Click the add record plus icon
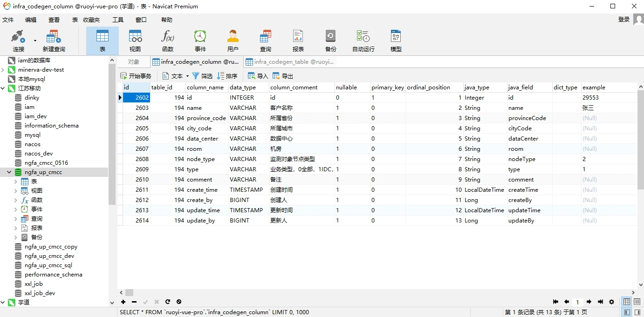This screenshot has height=317, width=644. [123, 302]
